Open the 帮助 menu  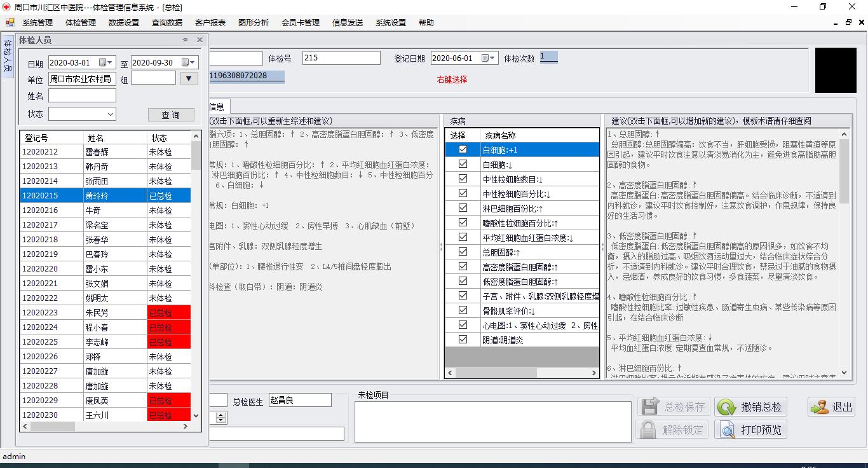click(x=426, y=22)
